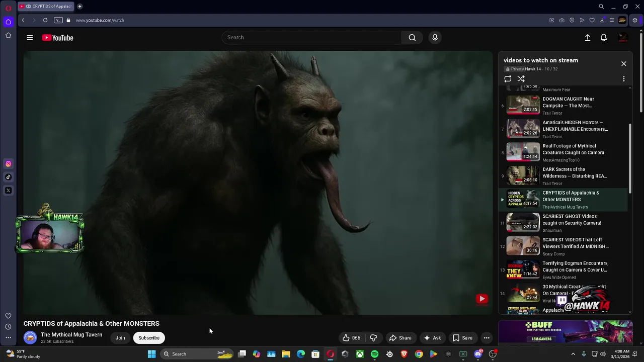
Task: Click the YouTube search magnifier button
Action: [x=412, y=38]
